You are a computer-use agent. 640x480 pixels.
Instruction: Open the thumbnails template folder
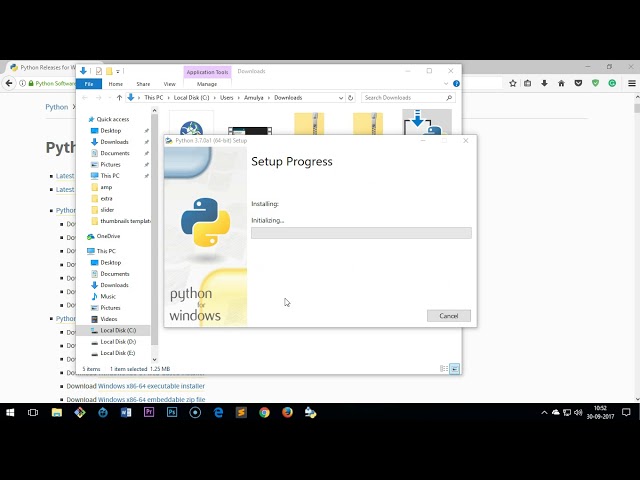124,221
